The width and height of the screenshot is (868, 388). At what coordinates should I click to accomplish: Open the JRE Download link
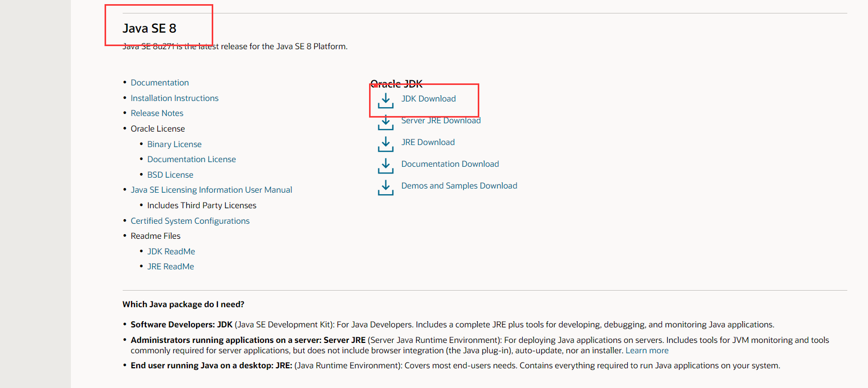[428, 142]
